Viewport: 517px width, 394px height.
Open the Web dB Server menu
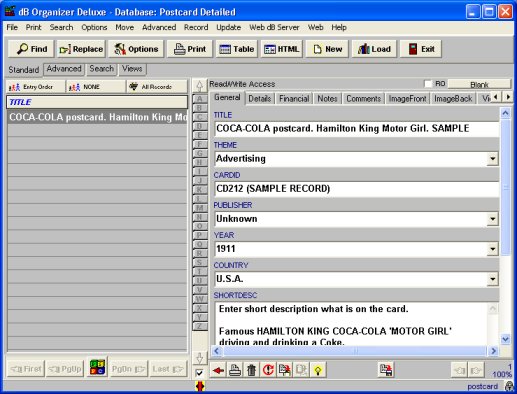tap(274, 27)
